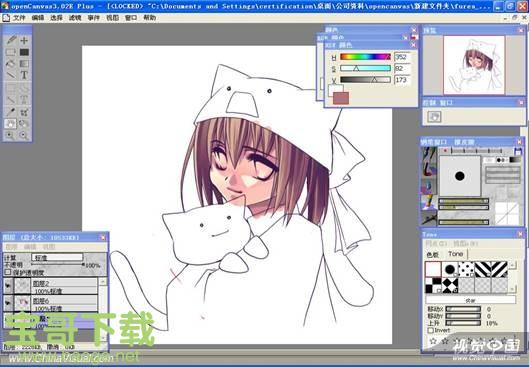Screen dimensions: 529x367
Task: Click the Hue value field showing 352
Action: point(402,57)
